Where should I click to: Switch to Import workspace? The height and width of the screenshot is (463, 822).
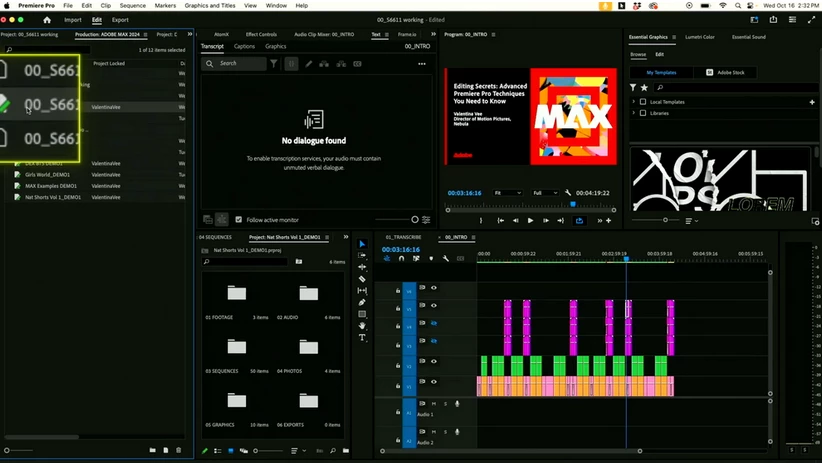[x=73, y=20]
